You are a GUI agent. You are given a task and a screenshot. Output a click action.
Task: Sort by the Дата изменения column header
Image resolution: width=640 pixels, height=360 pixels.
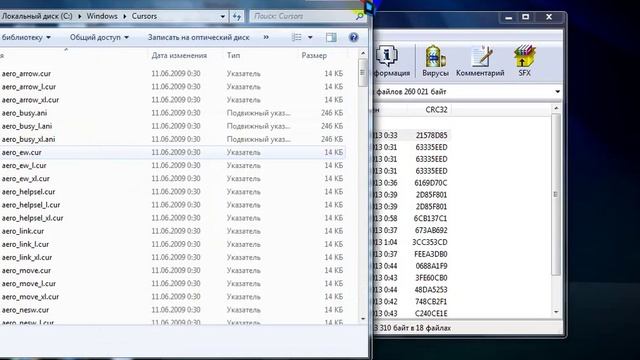pos(179,56)
